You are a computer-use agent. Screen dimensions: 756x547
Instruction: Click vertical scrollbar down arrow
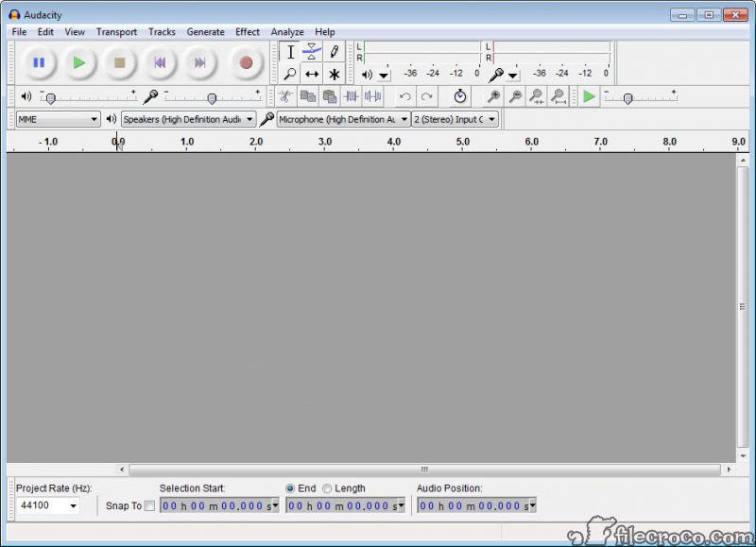coord(743,456)
